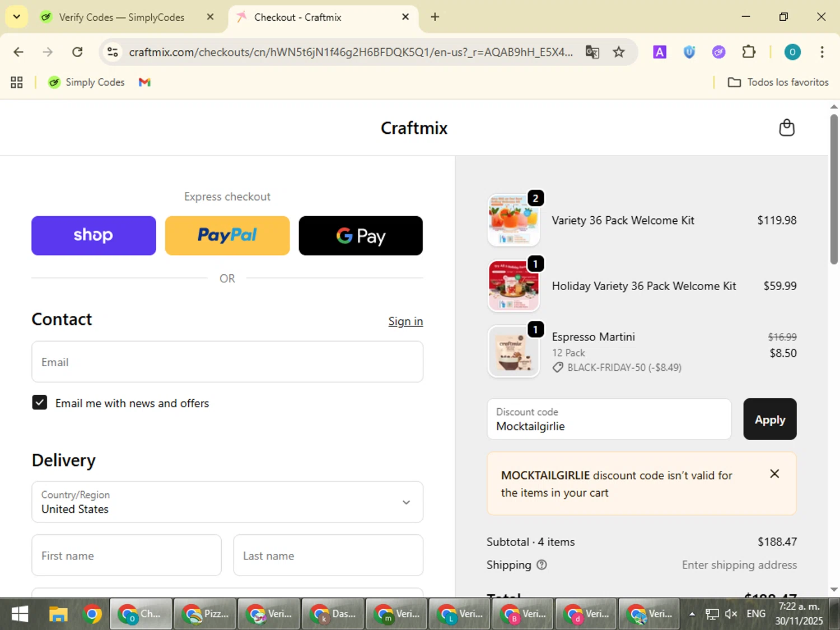The image size is (840, 630).
Task: Click the translate page icon
Action: click(x=592, y=52)
